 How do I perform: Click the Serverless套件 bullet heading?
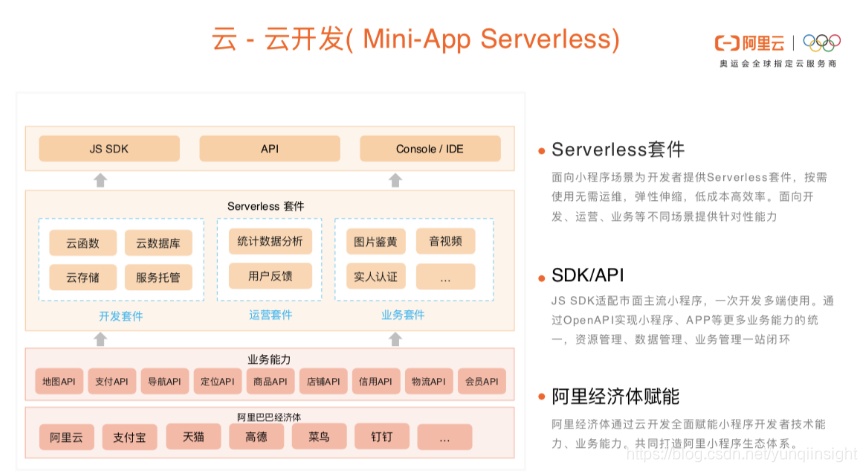click(x=618, y=149)
